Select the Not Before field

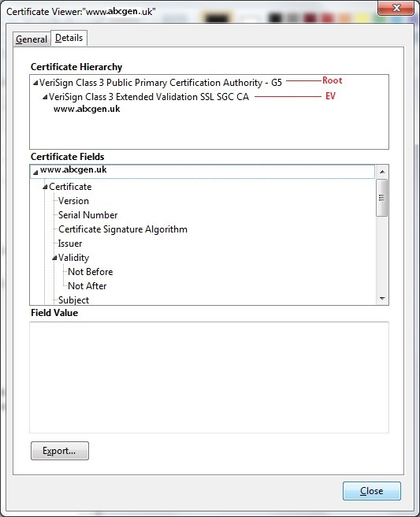tap(91, 272)
